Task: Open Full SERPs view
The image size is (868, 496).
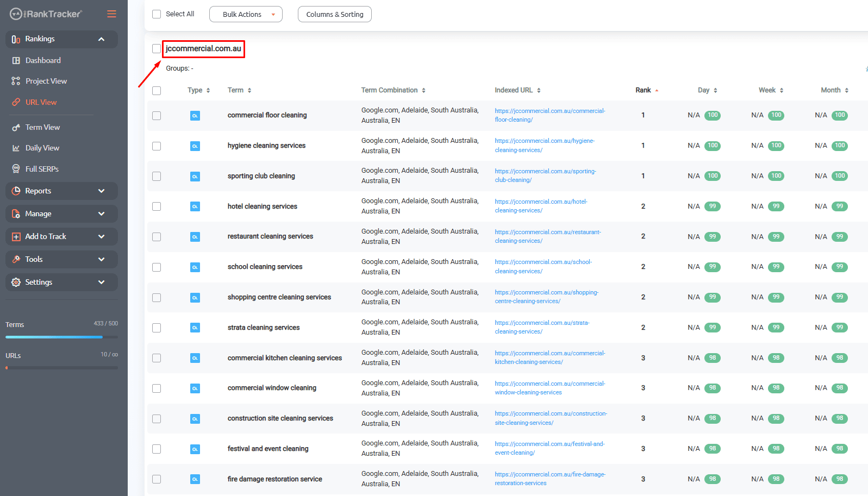Action: click(x=42, y=169)
